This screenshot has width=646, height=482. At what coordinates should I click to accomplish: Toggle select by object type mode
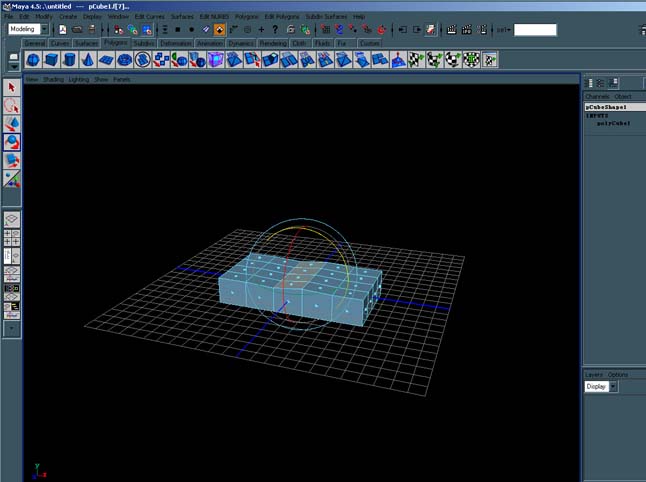[133, 30]
